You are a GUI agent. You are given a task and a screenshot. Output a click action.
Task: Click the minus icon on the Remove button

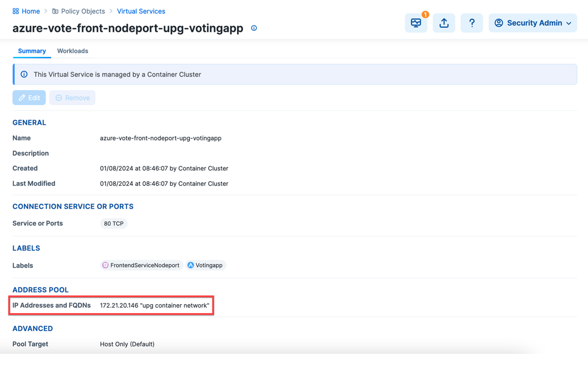click(x=59, y=97)
